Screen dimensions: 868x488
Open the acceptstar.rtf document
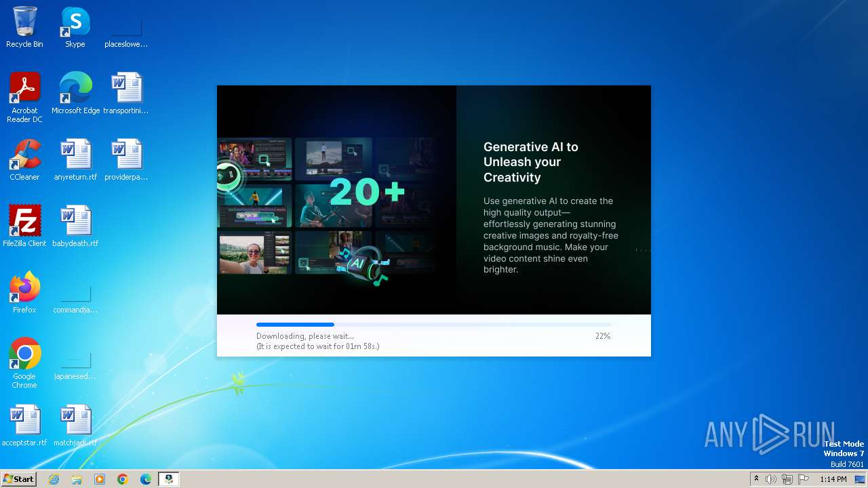pos(24,426)
